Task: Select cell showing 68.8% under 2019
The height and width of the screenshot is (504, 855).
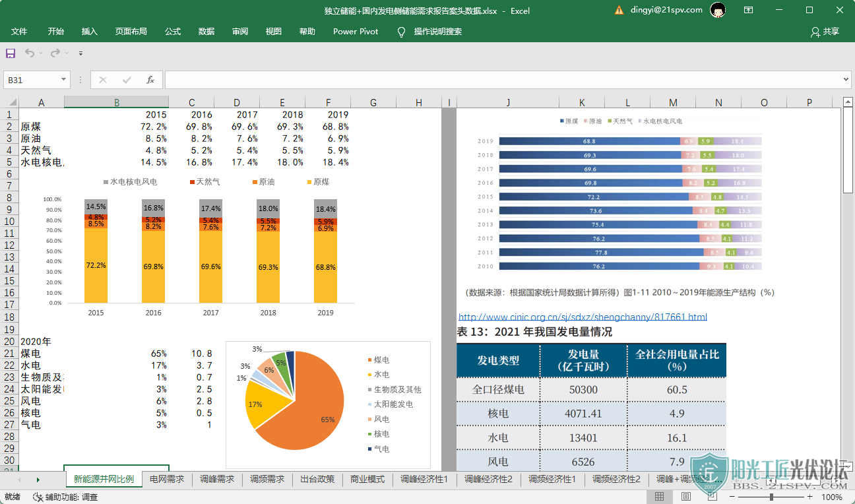Action: click(x=328, y=126)
